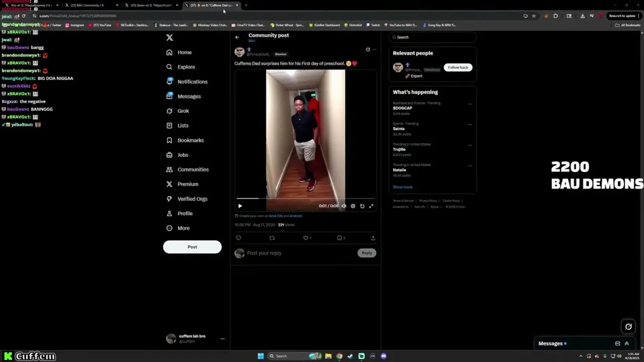Open Profile page
This screenshot has height=362, width=644.
tap(180, 213)
